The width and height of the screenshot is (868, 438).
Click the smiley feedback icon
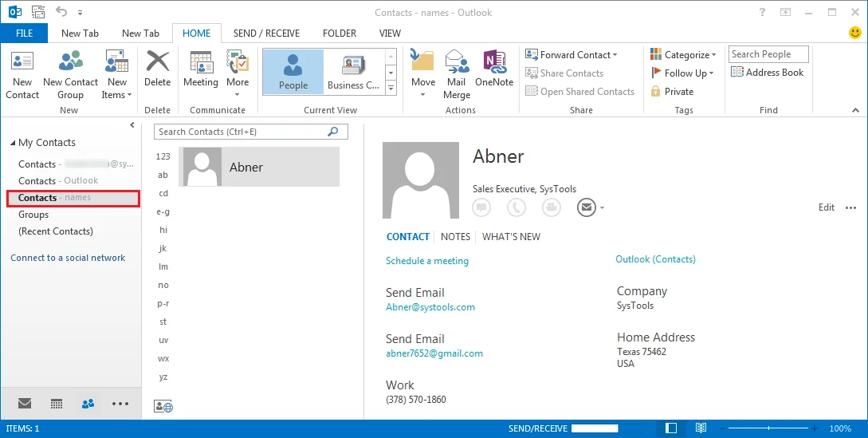click(x=855, y=33)
